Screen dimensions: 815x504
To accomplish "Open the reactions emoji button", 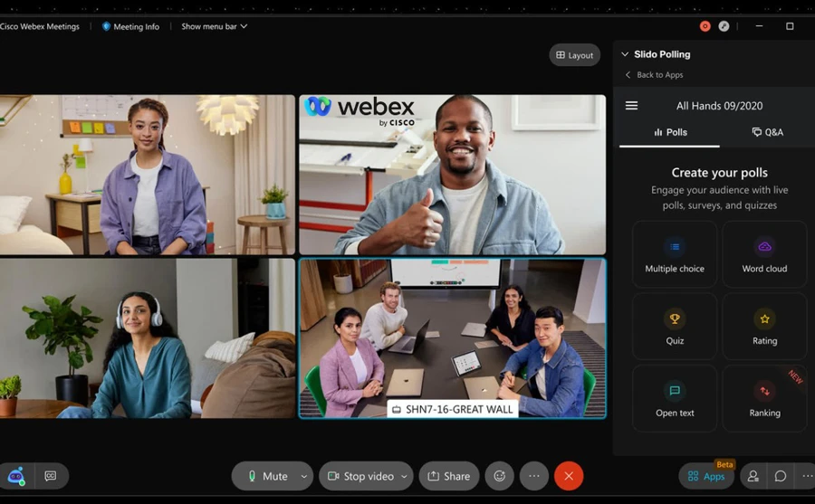I will click(x=497, y=476).
